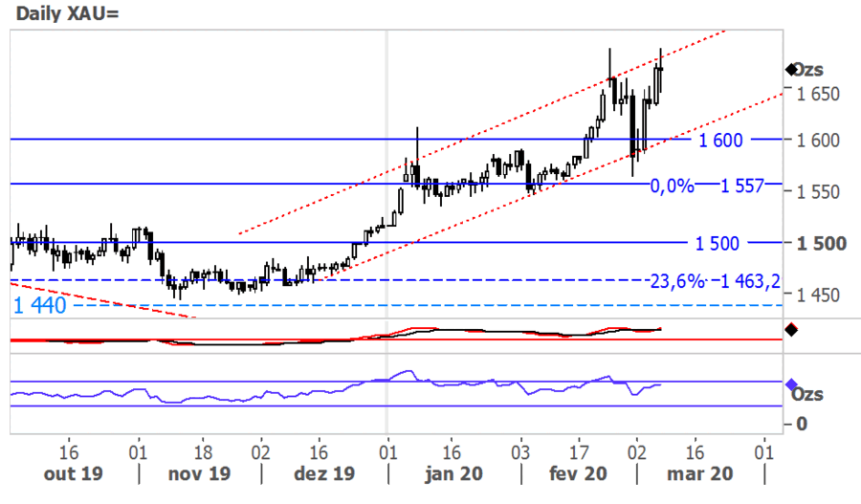
Task: Click the black diamond marker in the middle indicator panel
Action: (791, 330)
